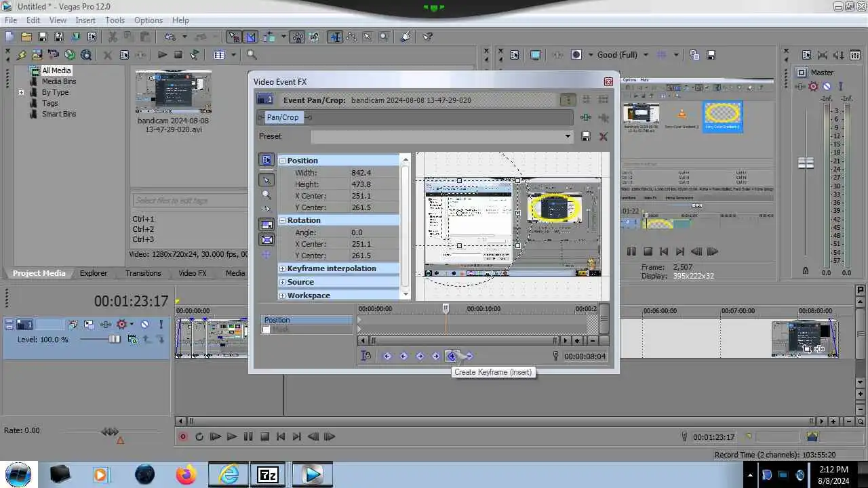This screenshot has height=488, width=868.
Task: Save the Pan/Crop preset
Action: point(586,136)
